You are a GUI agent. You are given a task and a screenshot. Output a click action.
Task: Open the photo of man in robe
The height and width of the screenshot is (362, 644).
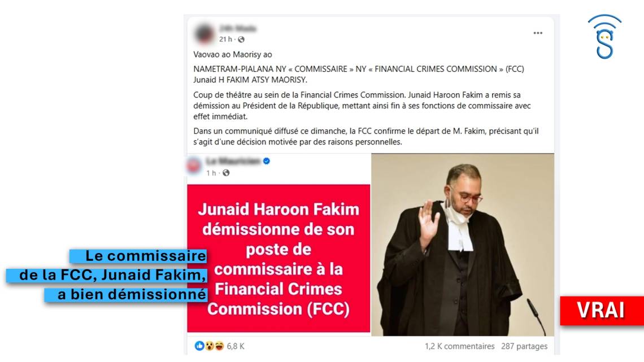pos(463,245)
